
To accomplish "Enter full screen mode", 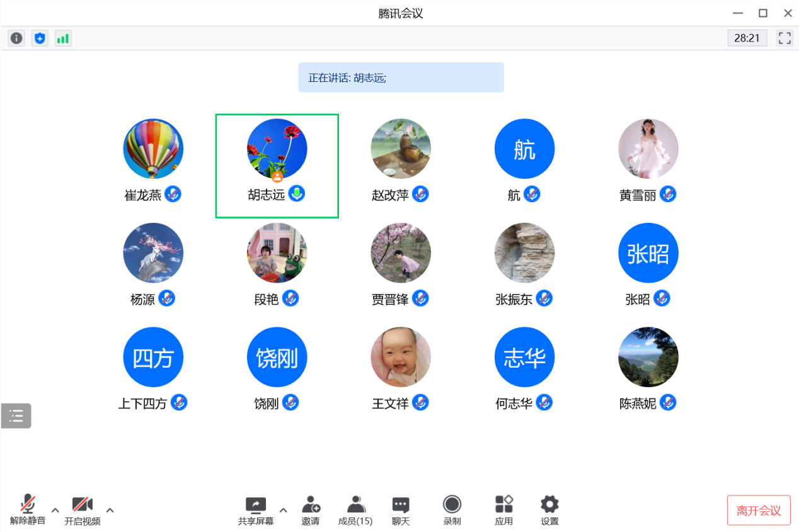I will 785,38.
